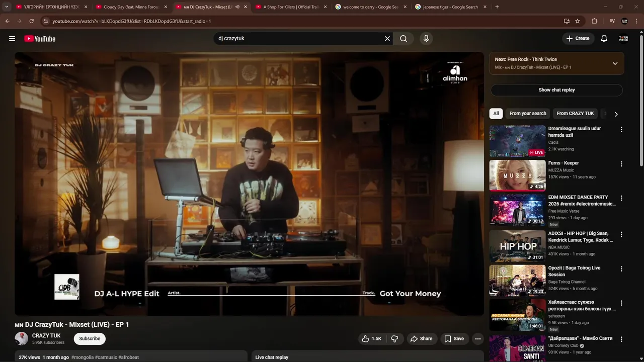Open the Furns - Keeper thumbnail

(x=517, y=175)
